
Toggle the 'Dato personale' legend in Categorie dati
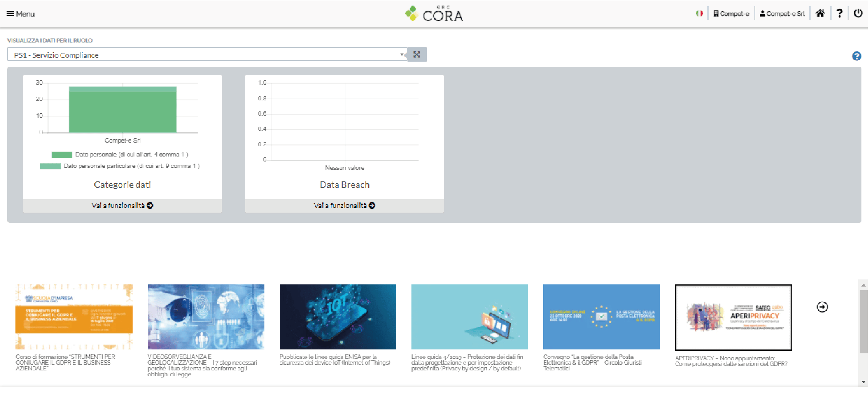[x=120, y=154]
